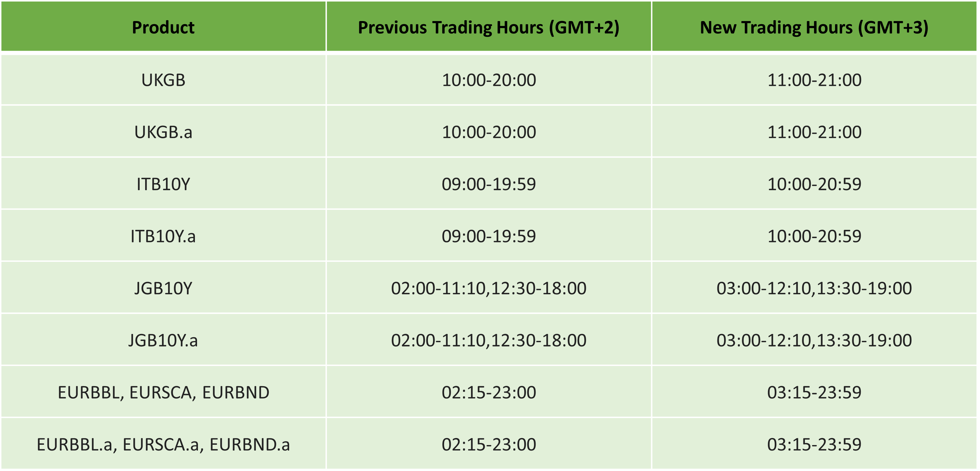Image resolution: width=980 pixels, height=471 pixels.
Task: Click the Product column header
Action: tap(163, 26)
